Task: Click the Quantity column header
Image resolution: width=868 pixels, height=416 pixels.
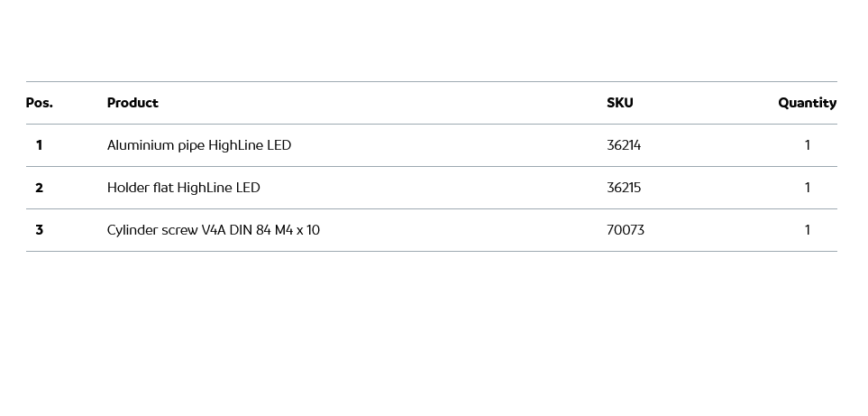Action: (807, 103)
